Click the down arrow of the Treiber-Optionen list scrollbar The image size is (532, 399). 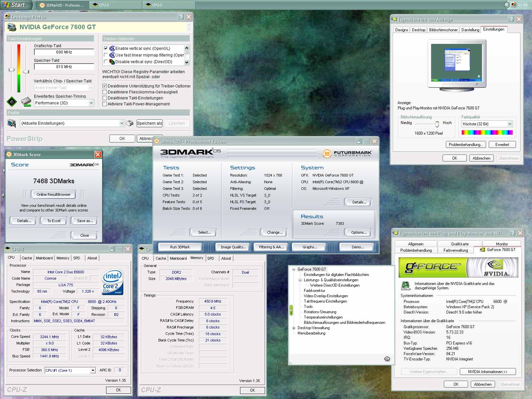point(187,62)
